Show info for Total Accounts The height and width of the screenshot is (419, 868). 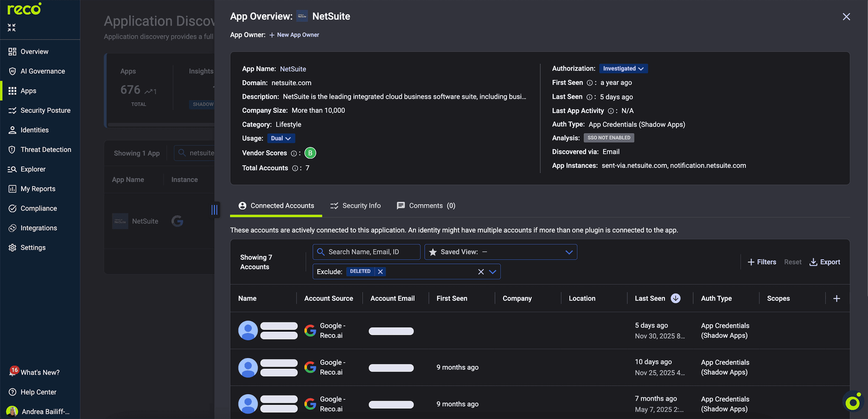[295, 168]
